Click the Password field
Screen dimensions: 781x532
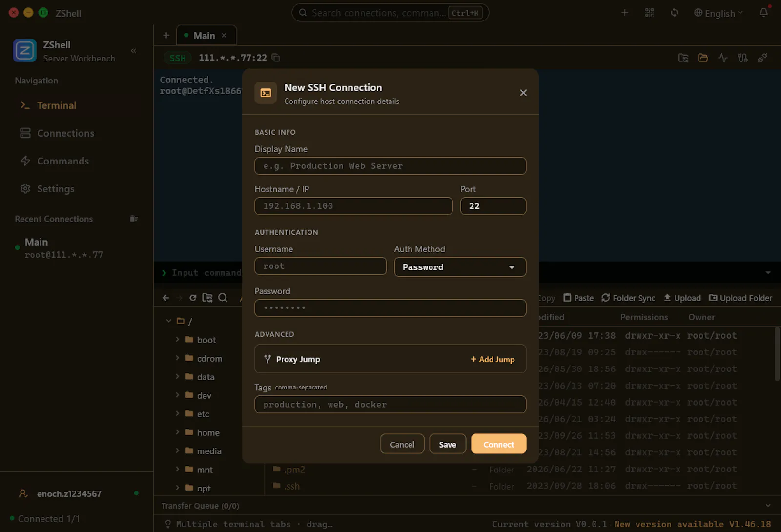390,308
